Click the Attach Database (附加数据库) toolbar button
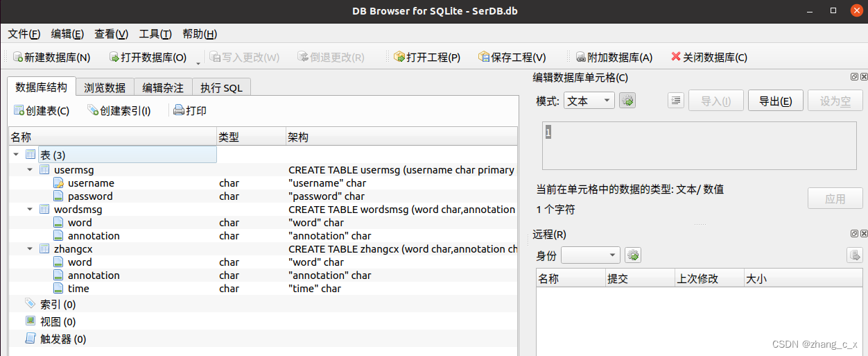The image size is (868, 356). click(x=614, y=58)
